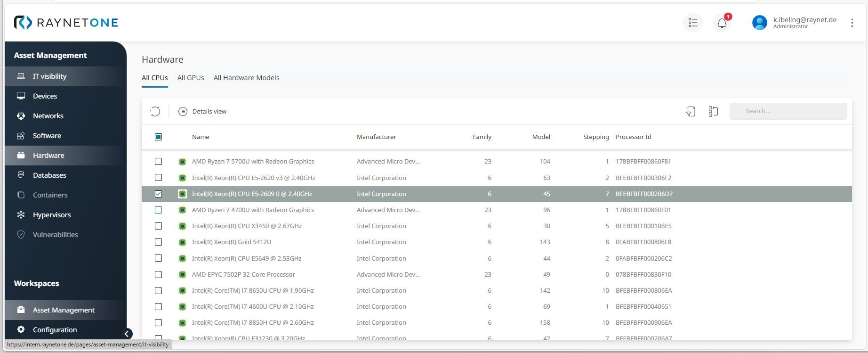Click the RayNetOne logo
This screenshot has width=868, height=353.
pos(66,23)
